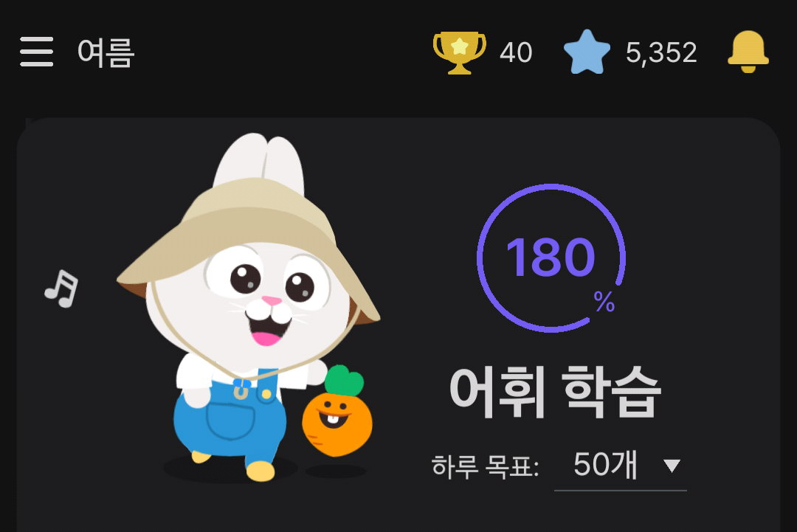Click the 180 progress number
This screenshot has height=532, width=797.
551,258
